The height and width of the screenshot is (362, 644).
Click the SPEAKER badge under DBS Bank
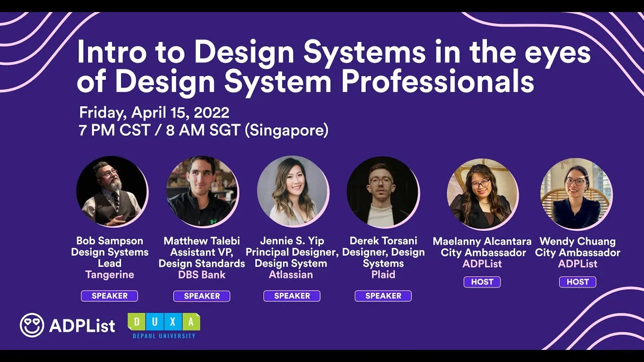coord(202,296)
